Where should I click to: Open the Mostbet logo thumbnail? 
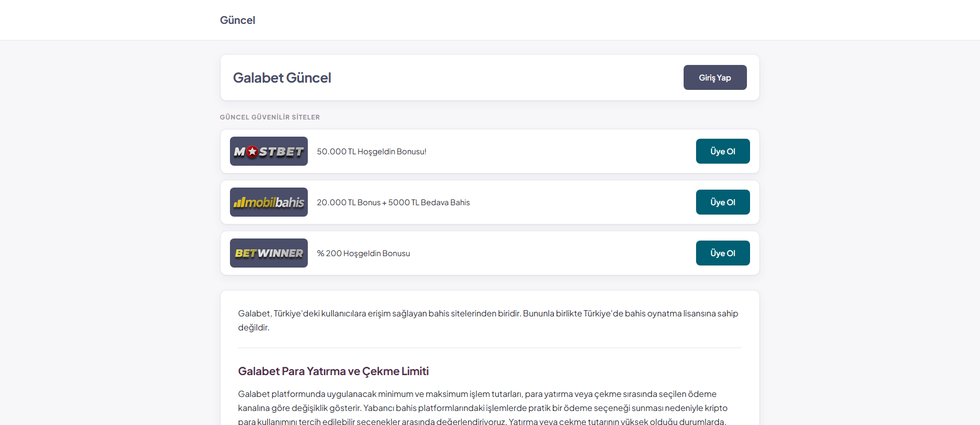[269, 151]
